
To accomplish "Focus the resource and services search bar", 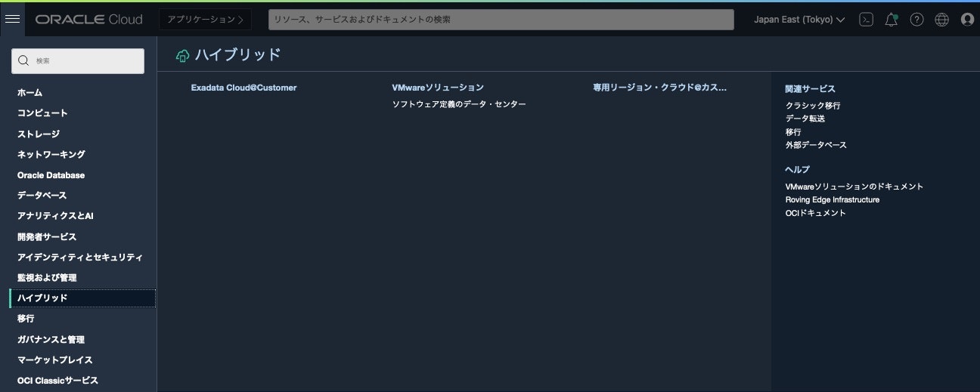I will tap(501, 20).
